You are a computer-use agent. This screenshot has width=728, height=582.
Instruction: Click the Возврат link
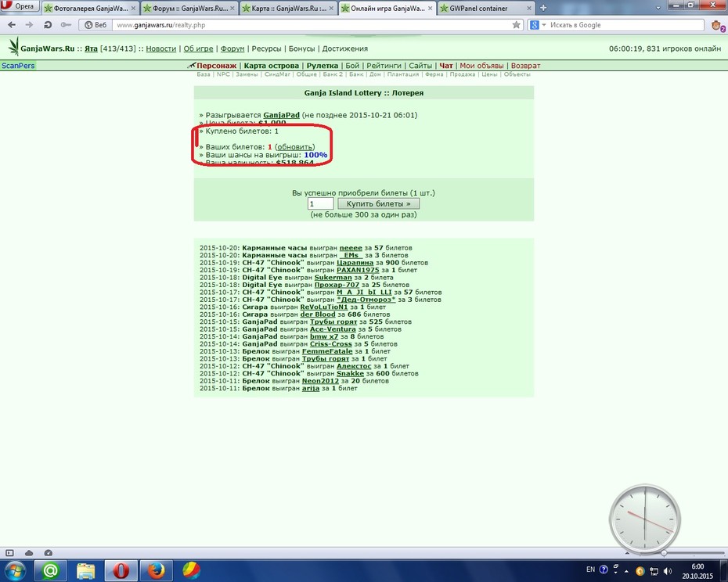[x=525, y=66]
